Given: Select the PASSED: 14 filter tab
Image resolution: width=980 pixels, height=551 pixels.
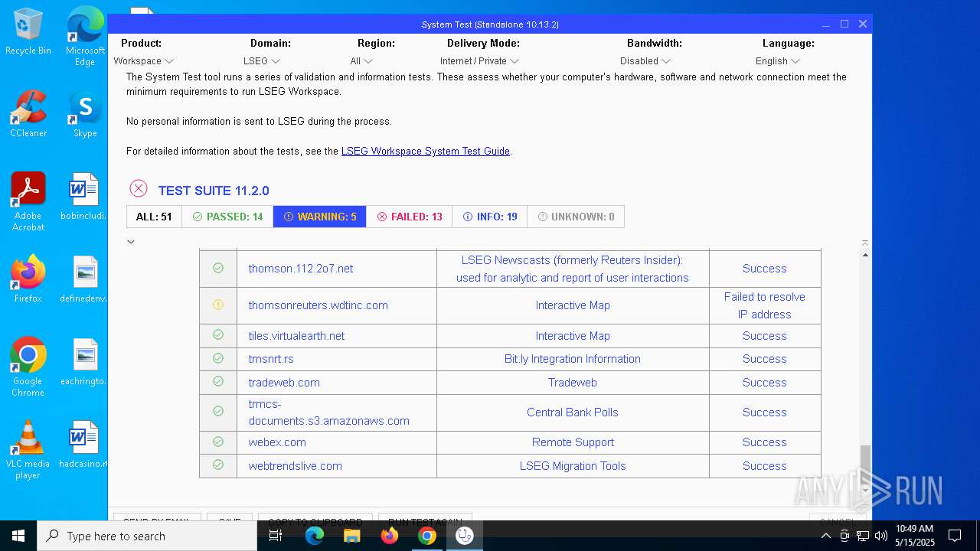Looking at the screenshot, I should tap(227, 217).
